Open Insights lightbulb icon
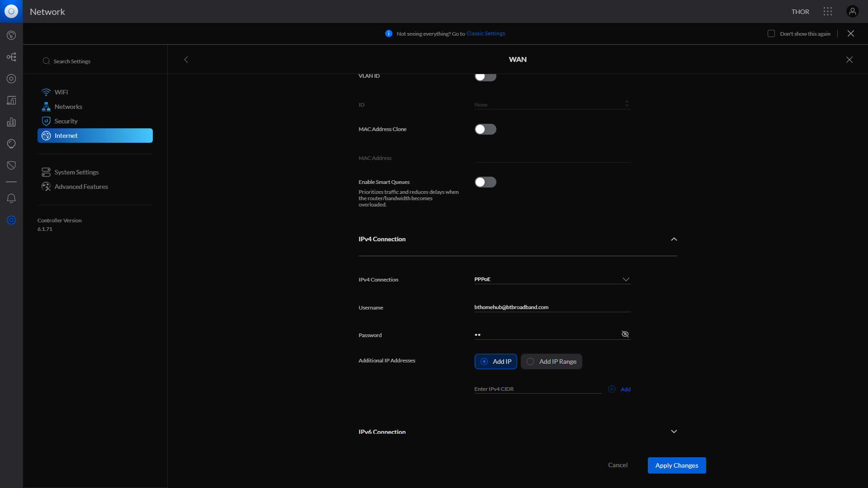Image resolution: width=868 pixels, height=488 pixels. [x=11, y=144]
